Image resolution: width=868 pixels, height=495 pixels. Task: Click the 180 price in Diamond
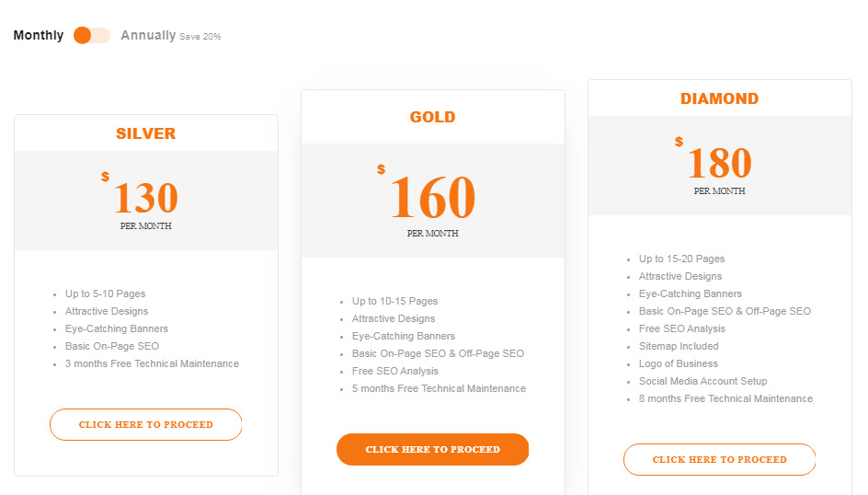(720, 163)
